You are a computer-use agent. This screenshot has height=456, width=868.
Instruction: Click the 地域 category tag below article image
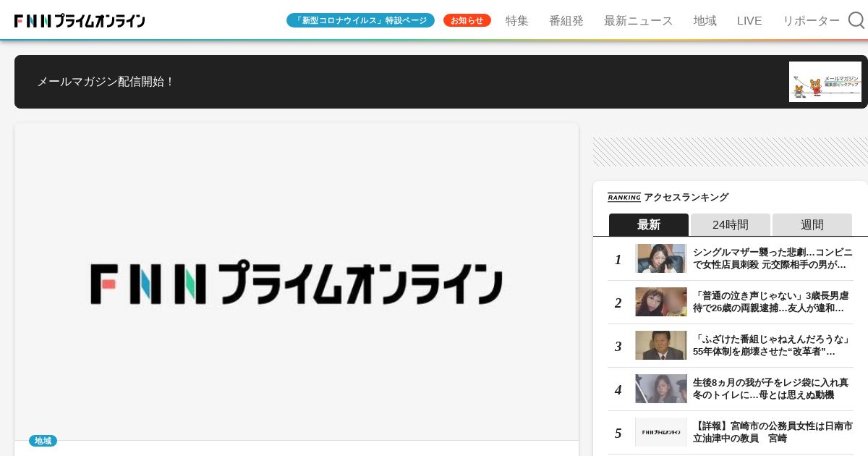pyautogui.click(x=43, y=441)
